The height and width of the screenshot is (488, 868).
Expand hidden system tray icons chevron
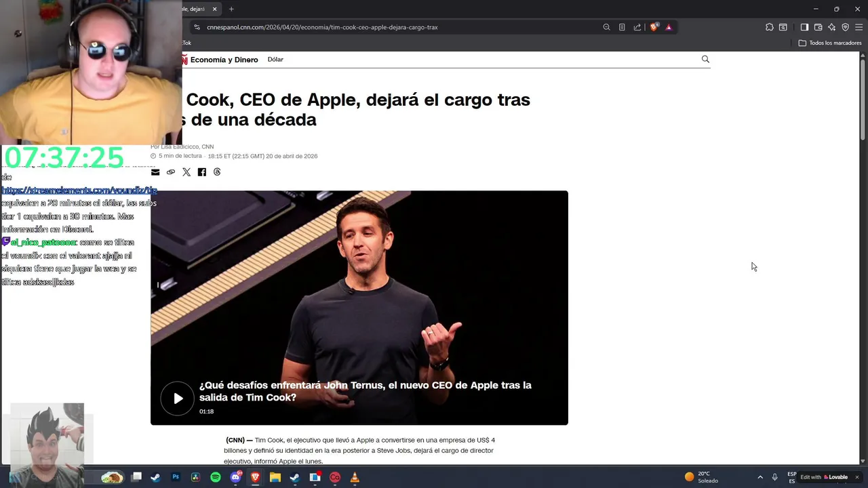(x=760, y=477)
